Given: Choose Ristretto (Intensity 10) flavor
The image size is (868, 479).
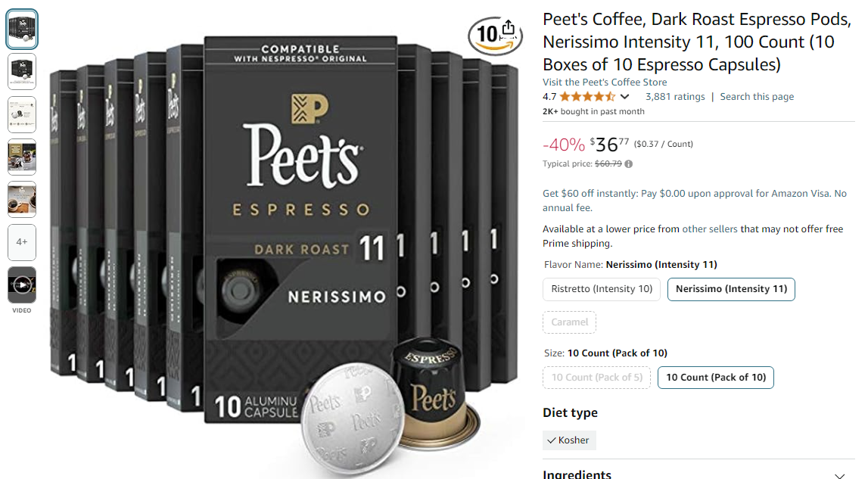Looking at the screenshot, I should coord(602,289).
